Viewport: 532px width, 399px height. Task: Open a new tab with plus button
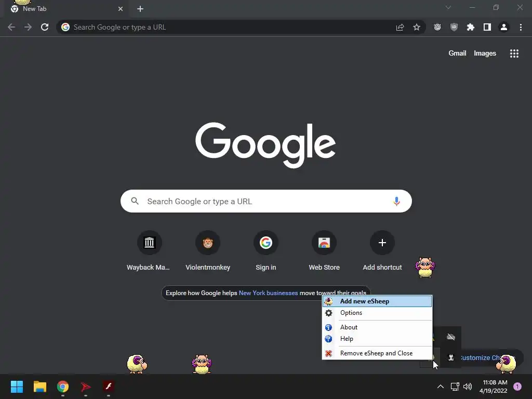tap(140, 9)
